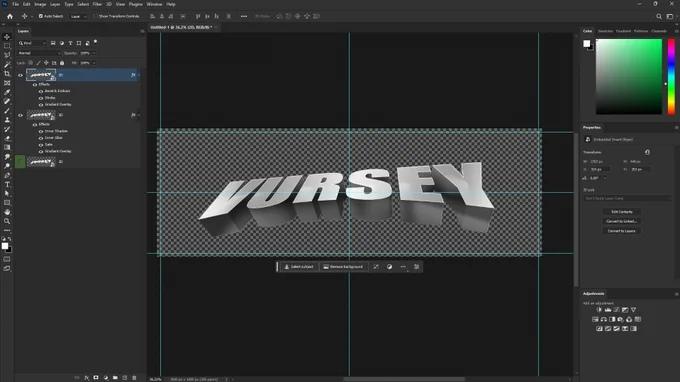Create new fill or adjustment layer
The width and height of the screenshot is (680, 382).
105,378
